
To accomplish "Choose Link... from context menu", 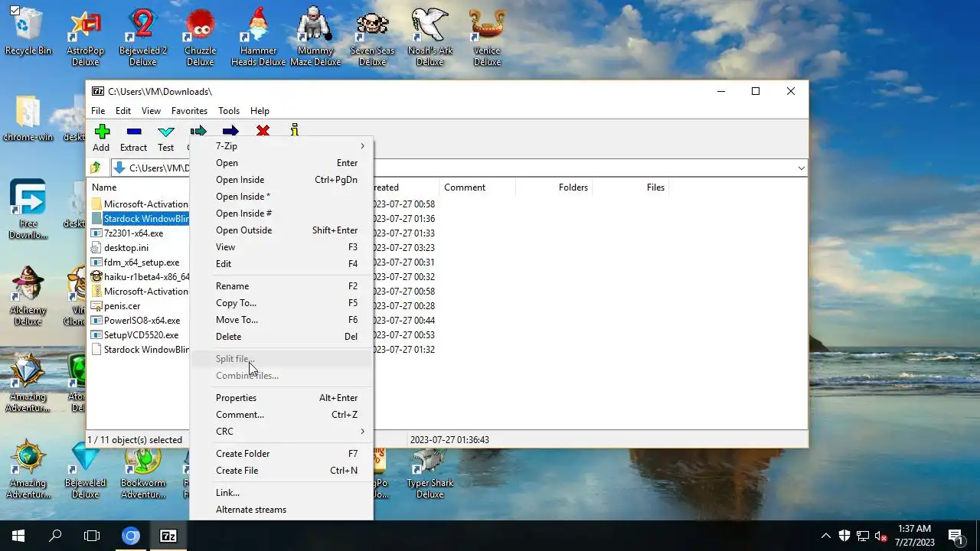I will pos(281,493).
